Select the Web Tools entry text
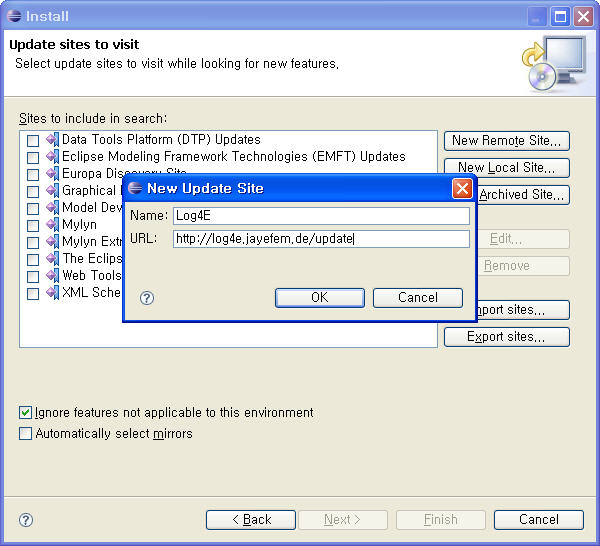Image resolution: width=600 pixels, height=546 pixels. pos(92,275)
